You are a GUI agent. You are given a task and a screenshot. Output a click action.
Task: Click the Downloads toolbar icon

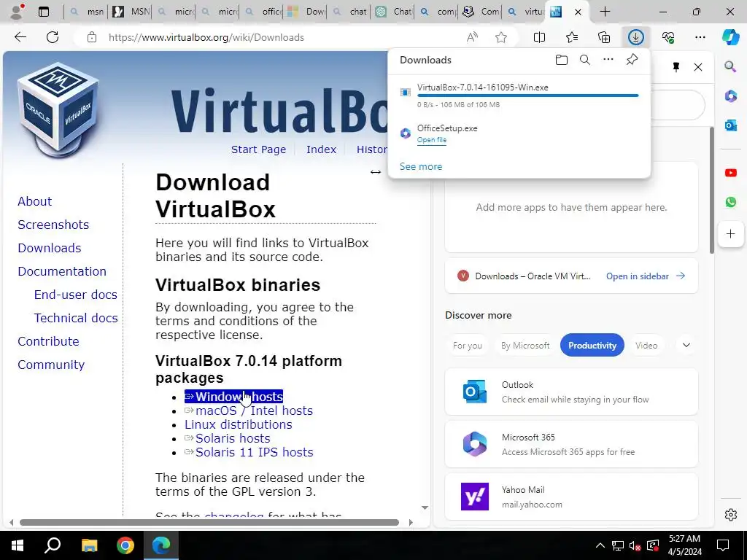pos(636,37)
